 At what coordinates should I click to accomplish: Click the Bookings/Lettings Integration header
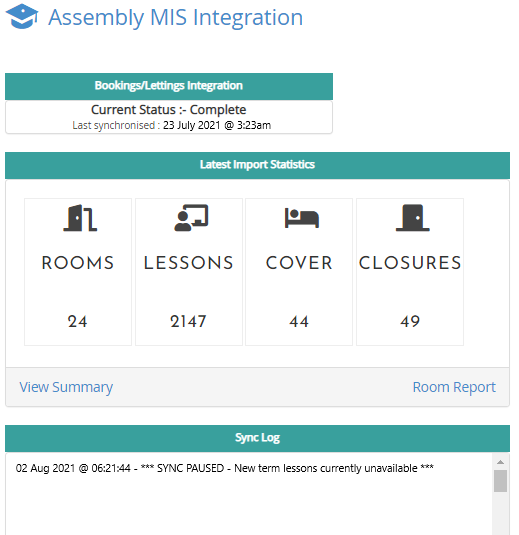169,86
